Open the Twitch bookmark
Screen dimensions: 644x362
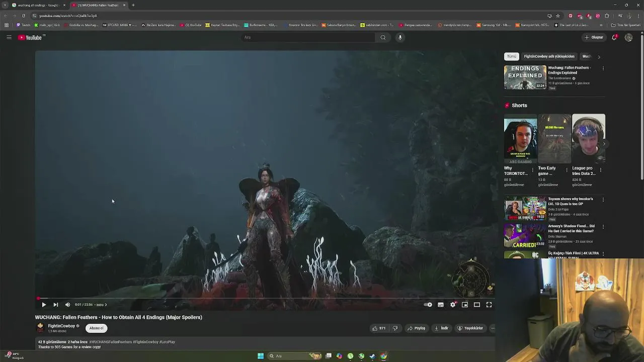(24, 25)
